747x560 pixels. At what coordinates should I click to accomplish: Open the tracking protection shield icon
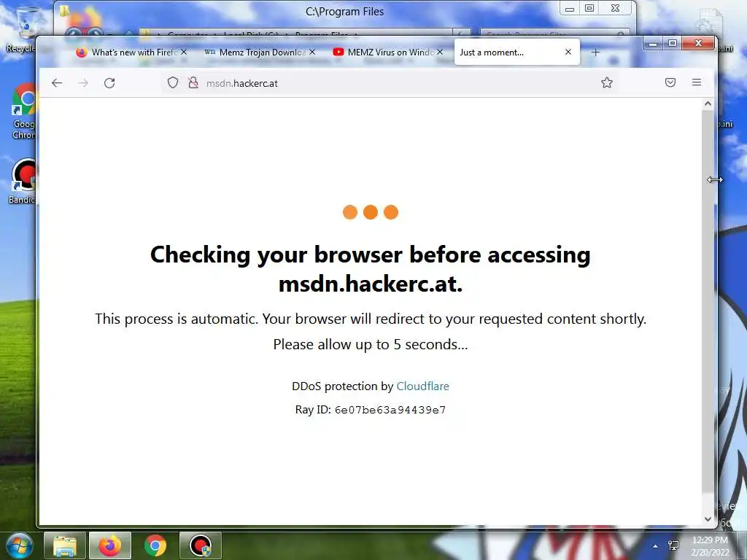173,83
